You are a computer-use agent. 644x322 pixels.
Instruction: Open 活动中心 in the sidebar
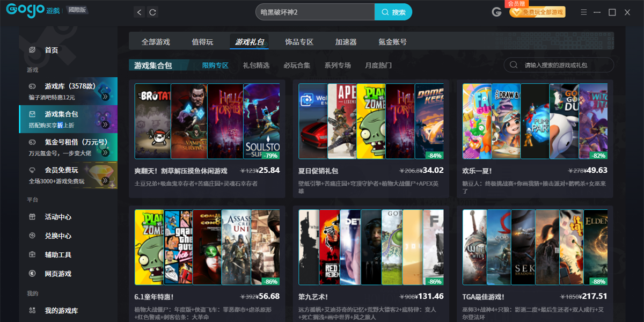tap(57, 217)
